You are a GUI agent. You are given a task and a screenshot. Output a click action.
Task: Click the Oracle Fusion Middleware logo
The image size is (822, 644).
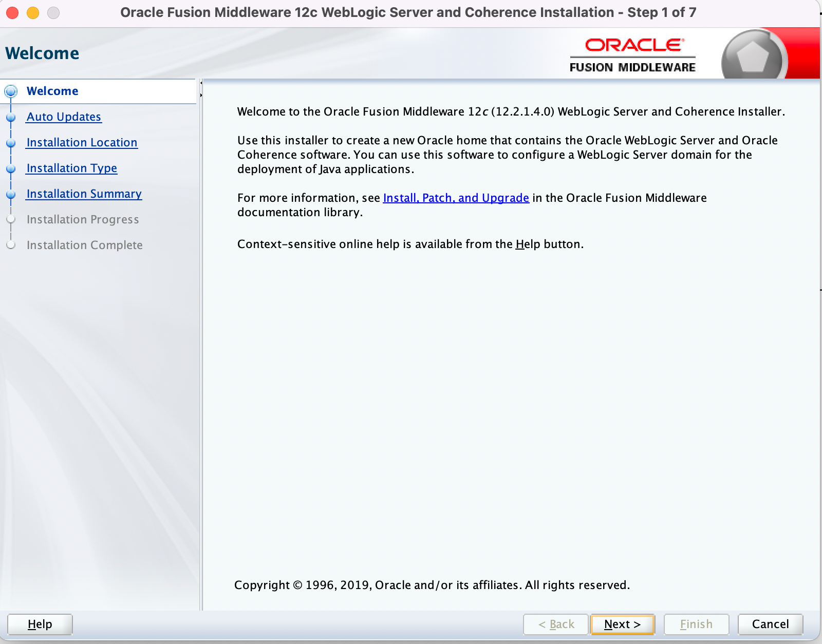633,53
